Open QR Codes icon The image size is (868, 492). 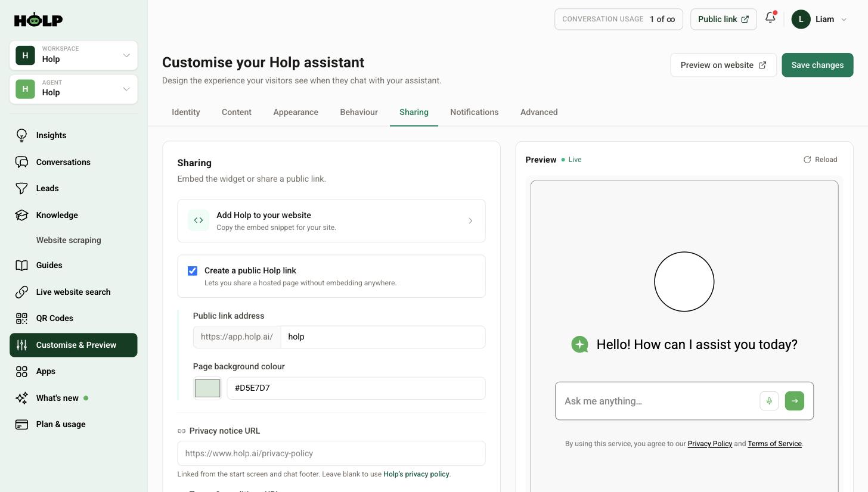(21, 318)
